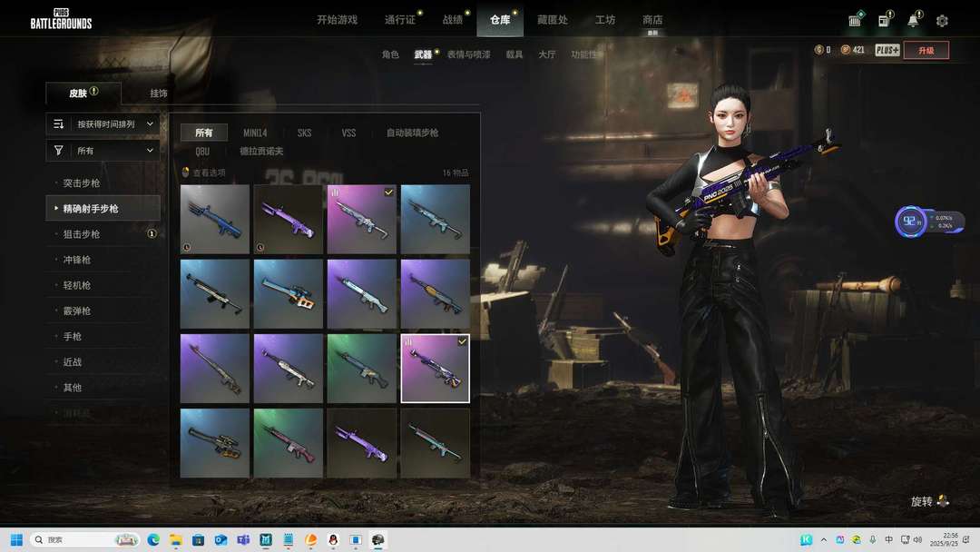Click the rotate (旋转) character icon
980x552 pixels.
pos(943,501)
